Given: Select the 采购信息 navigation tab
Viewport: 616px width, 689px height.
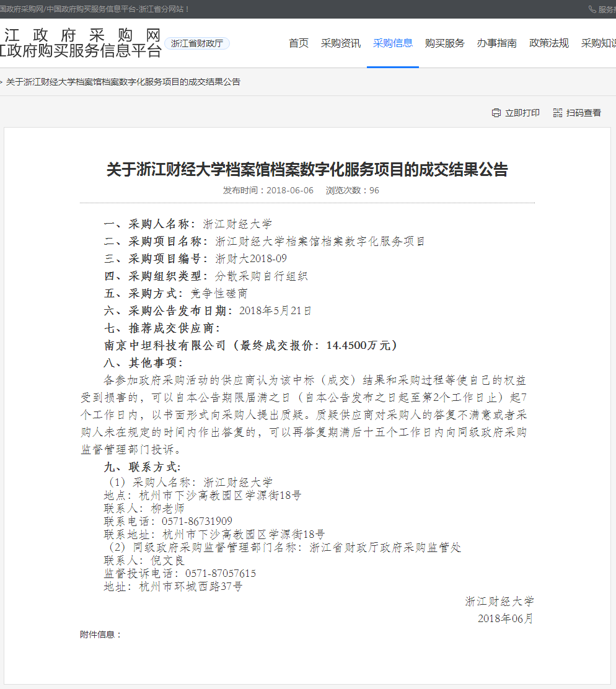Looking at the screenshot, I should (393, 43).
